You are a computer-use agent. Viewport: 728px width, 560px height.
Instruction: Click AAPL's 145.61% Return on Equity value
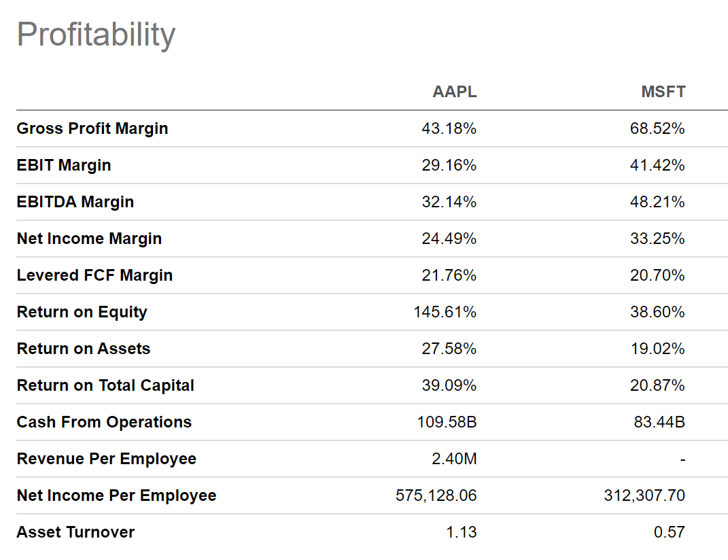click(x=445, y=312)
